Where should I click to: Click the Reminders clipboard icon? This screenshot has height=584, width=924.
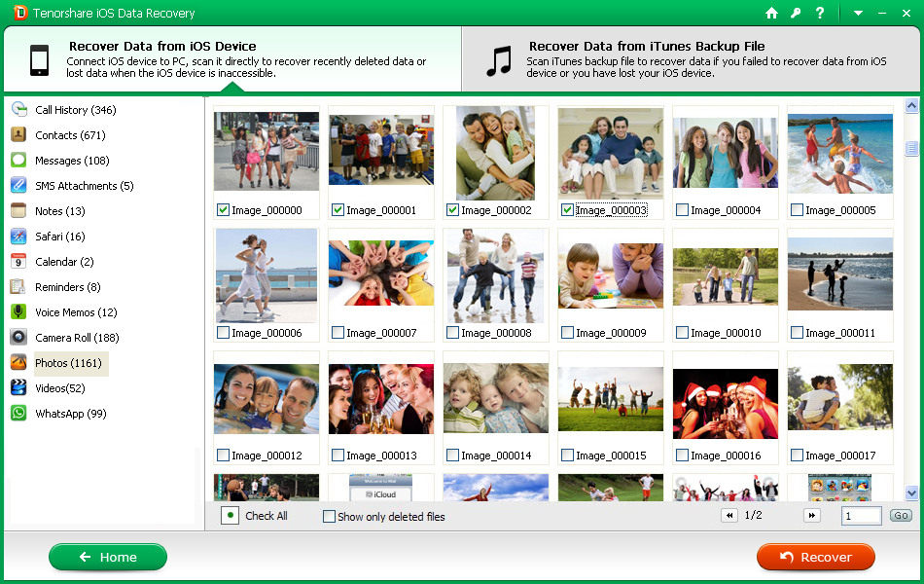pyautogui.click(x=18, y=287)
